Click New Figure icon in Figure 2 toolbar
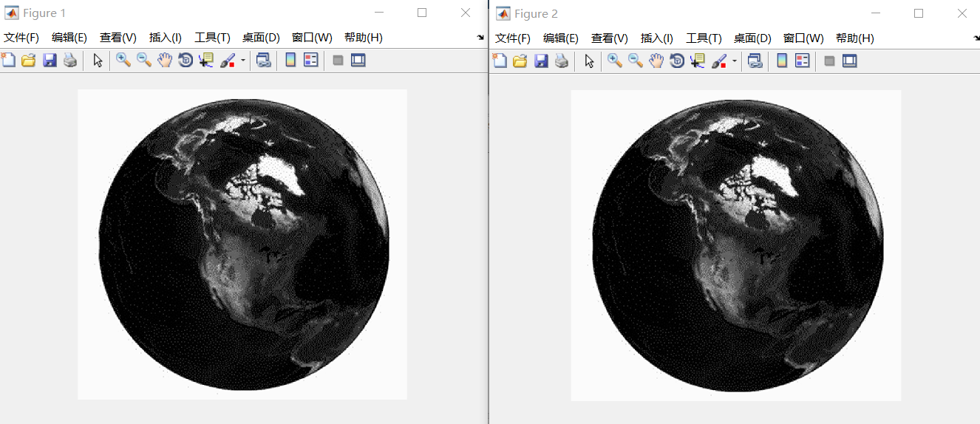The height and width of the screenshot is (424, 980). (x=500, y=61)
